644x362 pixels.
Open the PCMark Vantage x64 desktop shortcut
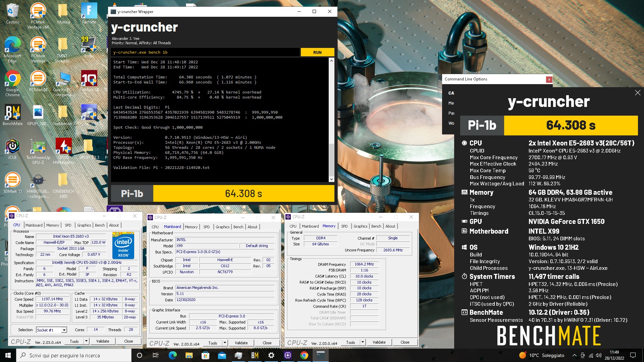(38, 16)
